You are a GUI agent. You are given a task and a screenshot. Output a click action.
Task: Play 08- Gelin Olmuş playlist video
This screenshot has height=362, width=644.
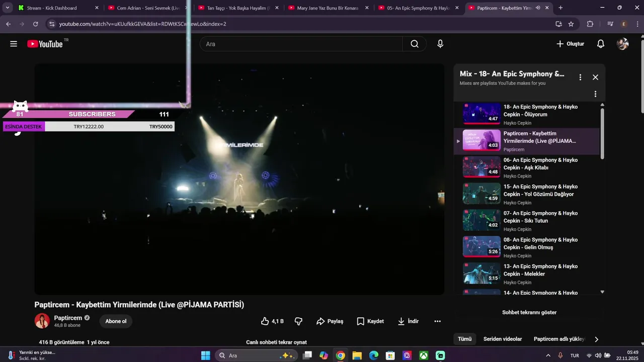coord(526,247)
